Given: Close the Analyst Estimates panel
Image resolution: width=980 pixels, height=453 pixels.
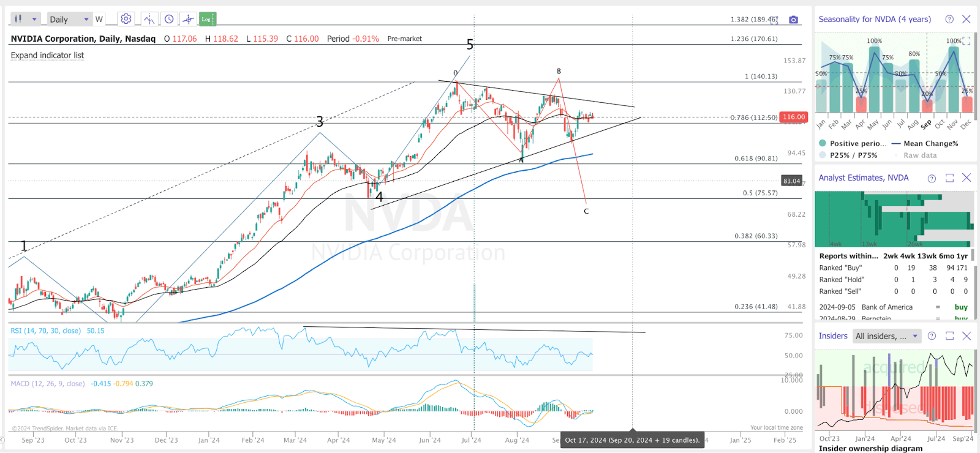Looking at the screenshot, I should (967, 178).
